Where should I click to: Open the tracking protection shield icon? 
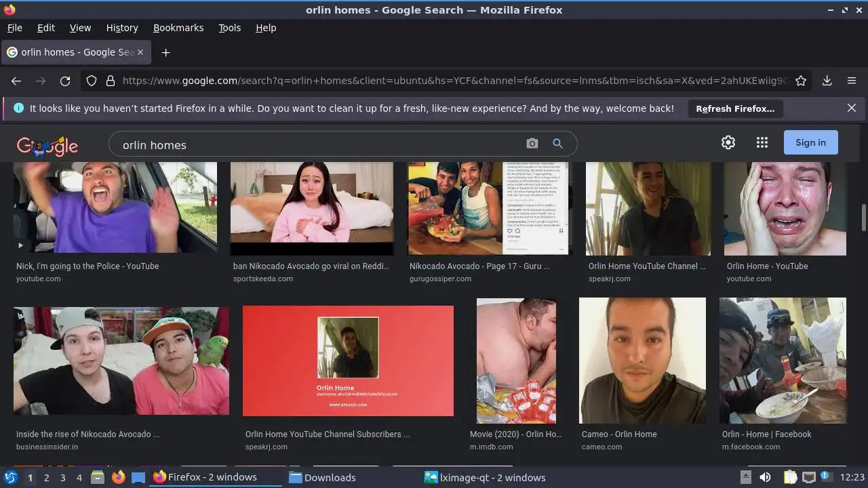[92, 81]
